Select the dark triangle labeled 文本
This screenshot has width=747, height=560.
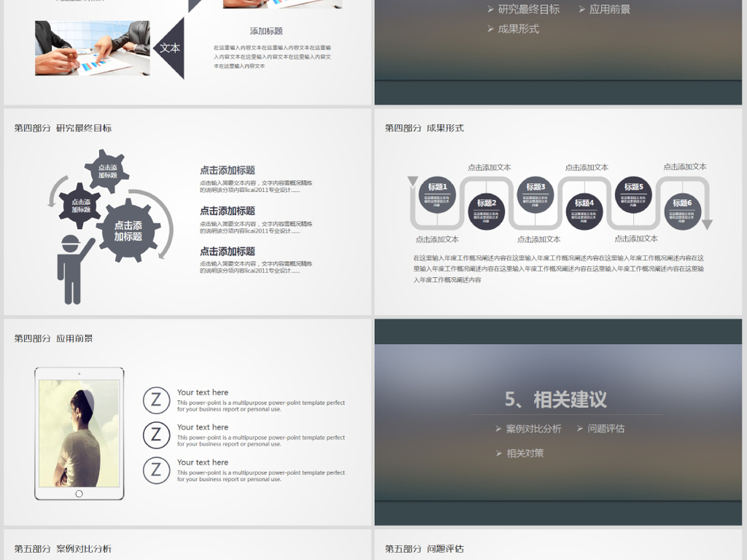(x=172, y=48)
